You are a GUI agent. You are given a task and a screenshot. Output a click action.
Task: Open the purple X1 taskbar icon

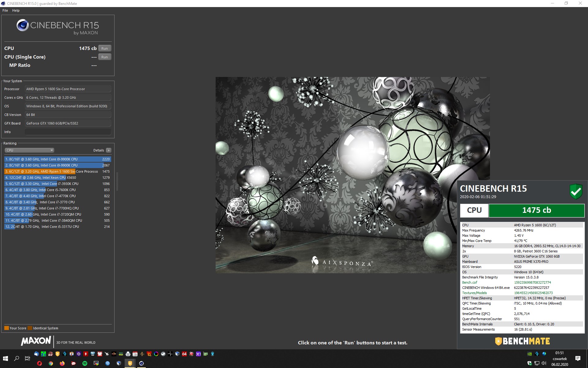(x=198, y=354)
